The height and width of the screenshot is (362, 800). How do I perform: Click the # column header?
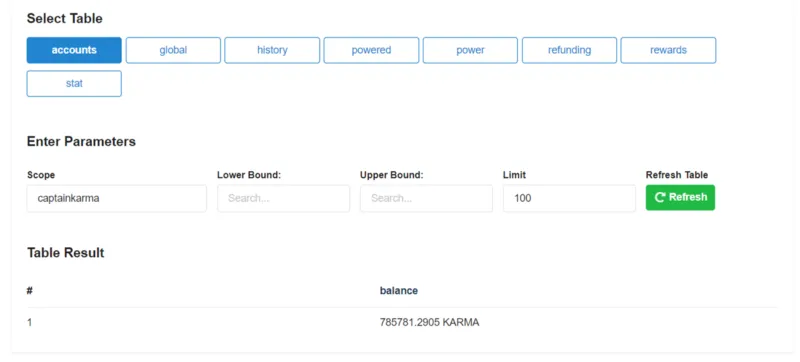click(30, 291)
